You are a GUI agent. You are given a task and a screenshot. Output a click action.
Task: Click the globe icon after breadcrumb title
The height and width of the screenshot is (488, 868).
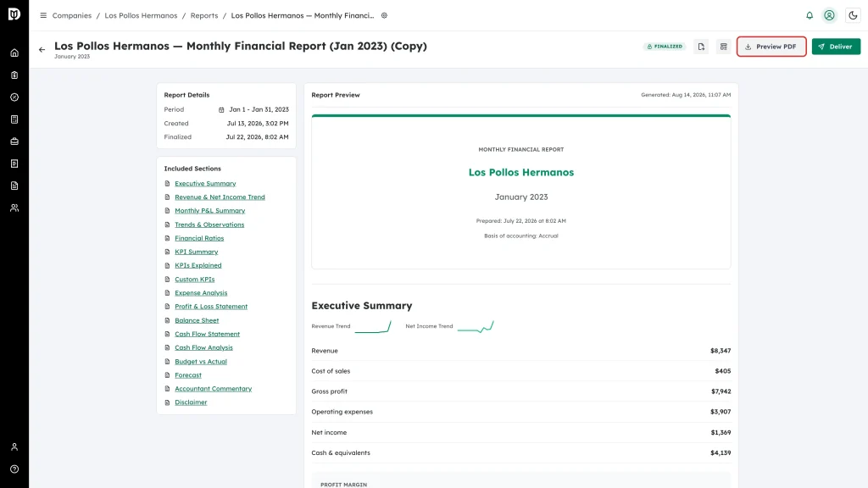pos(384,15)
